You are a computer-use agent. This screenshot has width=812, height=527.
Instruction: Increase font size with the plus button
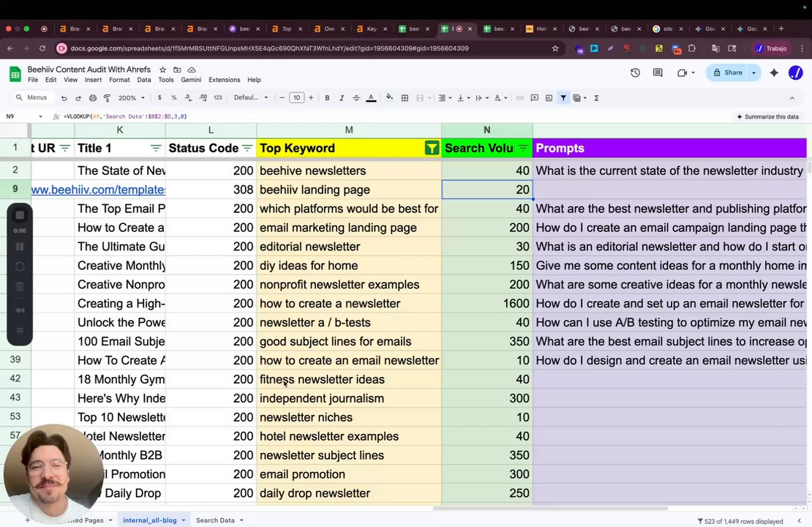(x=311, y=98)
